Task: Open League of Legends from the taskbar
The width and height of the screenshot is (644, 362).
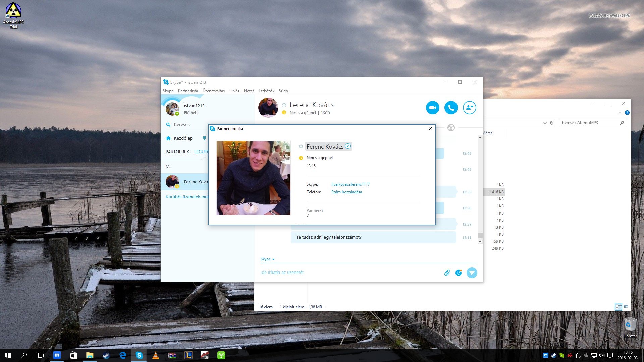Action: [x=189, y=355]
